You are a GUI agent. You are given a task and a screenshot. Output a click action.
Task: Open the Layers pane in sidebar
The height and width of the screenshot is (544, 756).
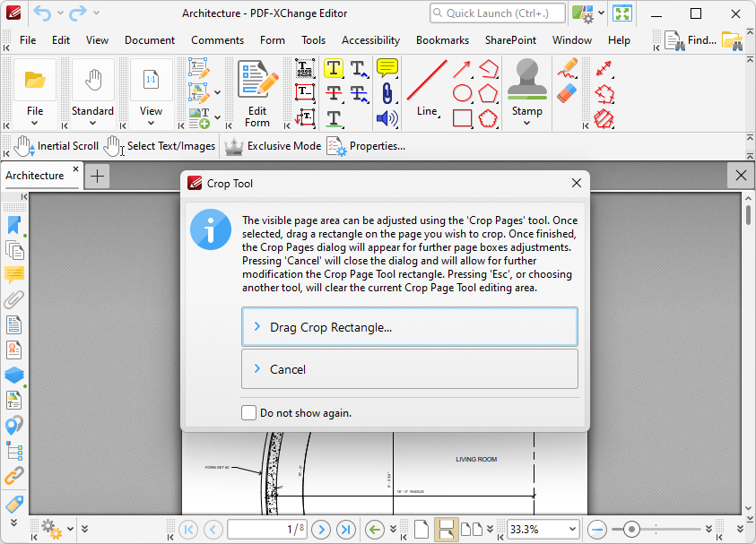coord(14,375)
